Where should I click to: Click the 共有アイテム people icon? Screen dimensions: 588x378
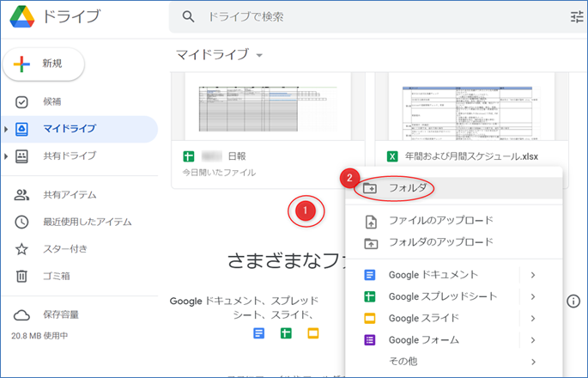[x=21, y=195]
